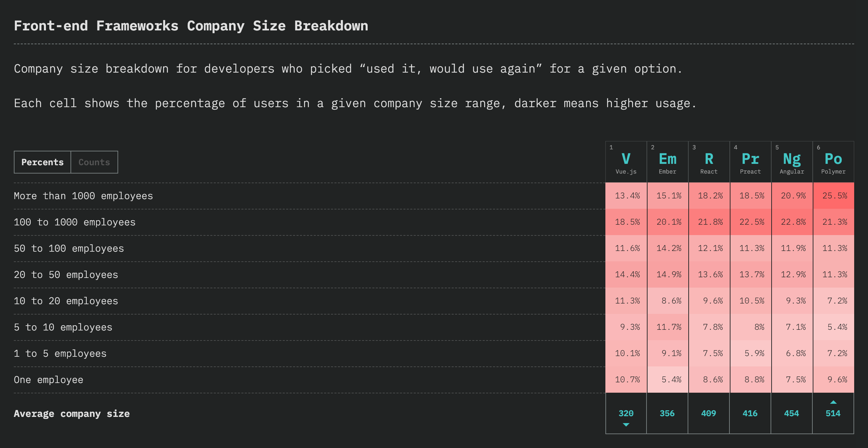Click Vue.js's 13.4% cell for largest companies
This screenshot has height=448, width=868.
[626, 196]
